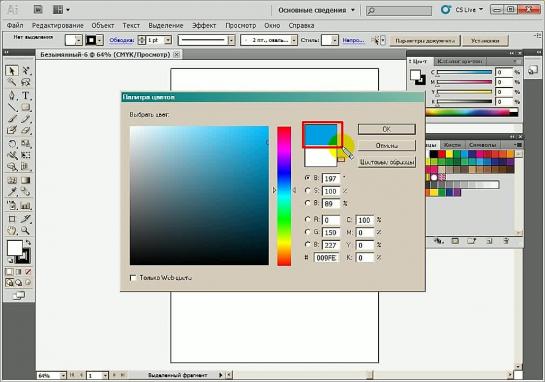545x382 pixels.
Task: Expand the zoom level dropdown
Action: [63, 375]
